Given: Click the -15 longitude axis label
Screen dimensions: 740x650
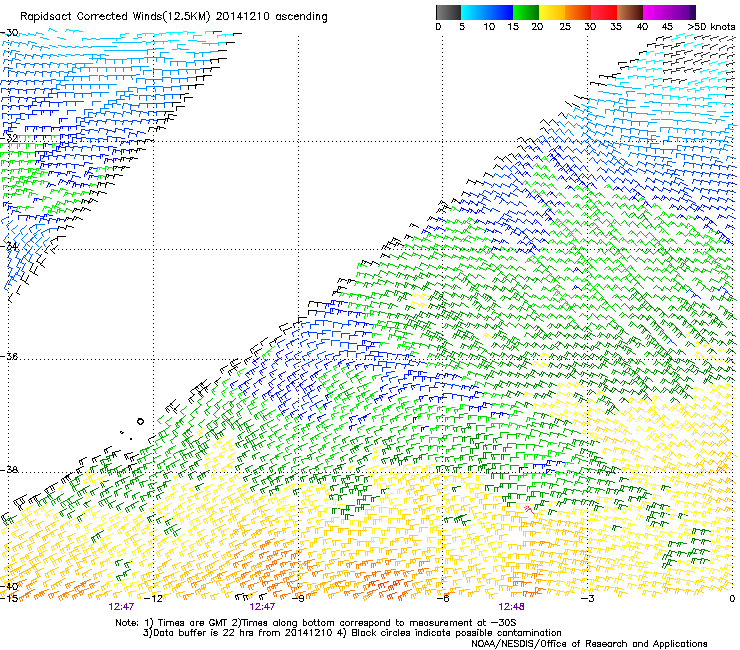Looking at the screenshot, I should point(9,598).
